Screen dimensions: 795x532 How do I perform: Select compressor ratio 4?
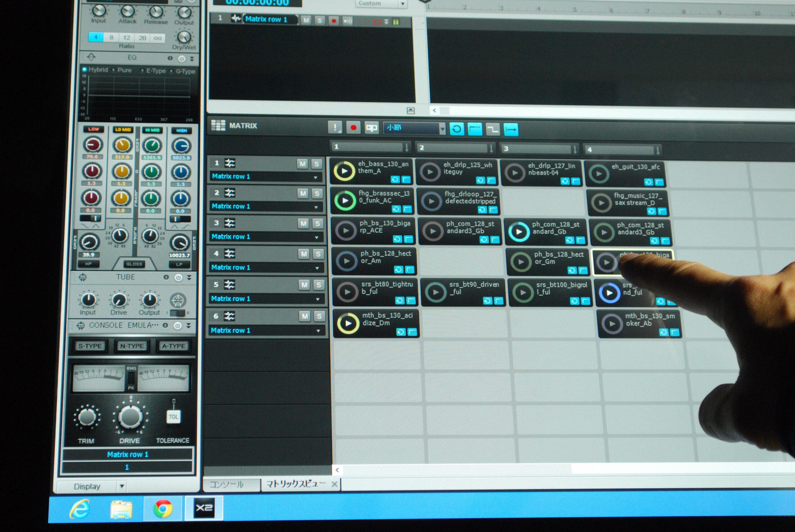click(x=96, y=37)
